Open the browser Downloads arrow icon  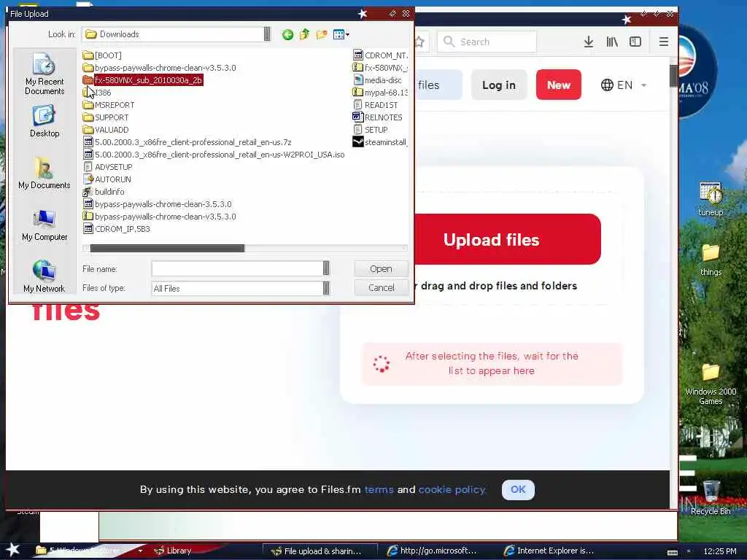tap(589, 42)
